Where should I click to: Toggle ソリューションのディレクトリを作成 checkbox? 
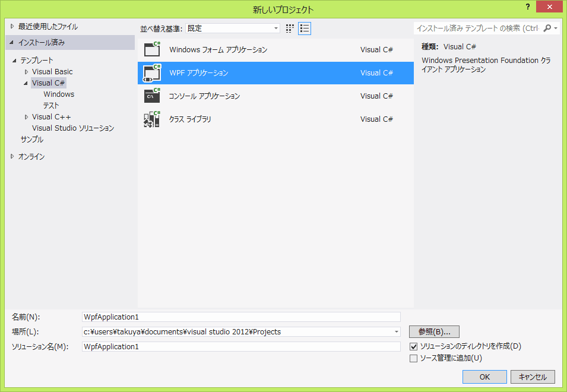pos(413,346)
